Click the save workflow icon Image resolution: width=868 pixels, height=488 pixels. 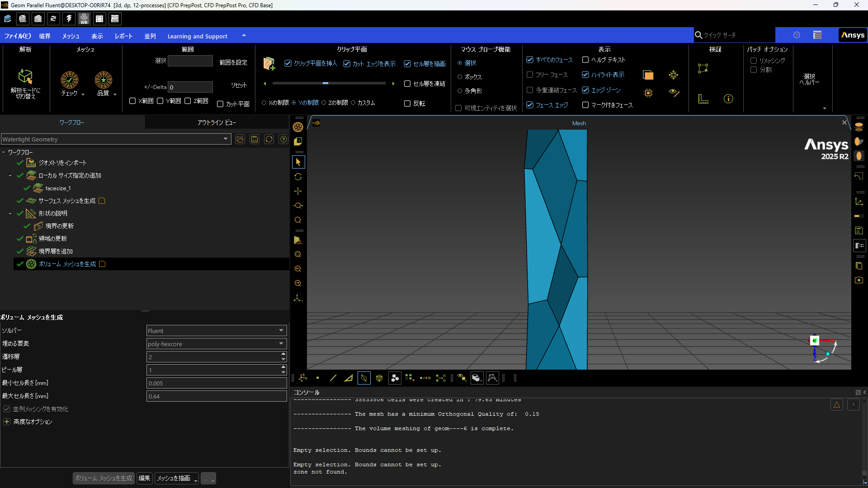click(x=255, y=139)
